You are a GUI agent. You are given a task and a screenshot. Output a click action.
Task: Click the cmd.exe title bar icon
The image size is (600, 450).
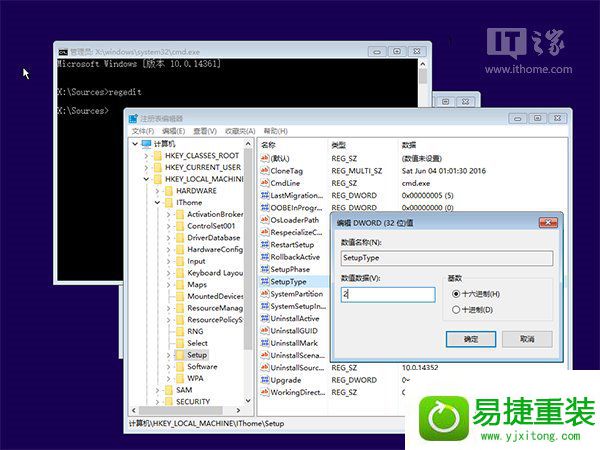pyautogui.click(x=63, y=52)
